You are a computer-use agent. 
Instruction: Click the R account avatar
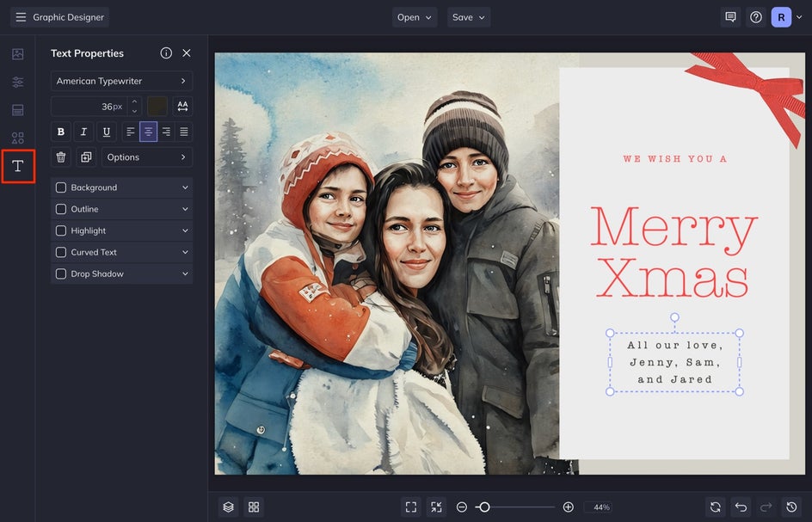[781, 17]
